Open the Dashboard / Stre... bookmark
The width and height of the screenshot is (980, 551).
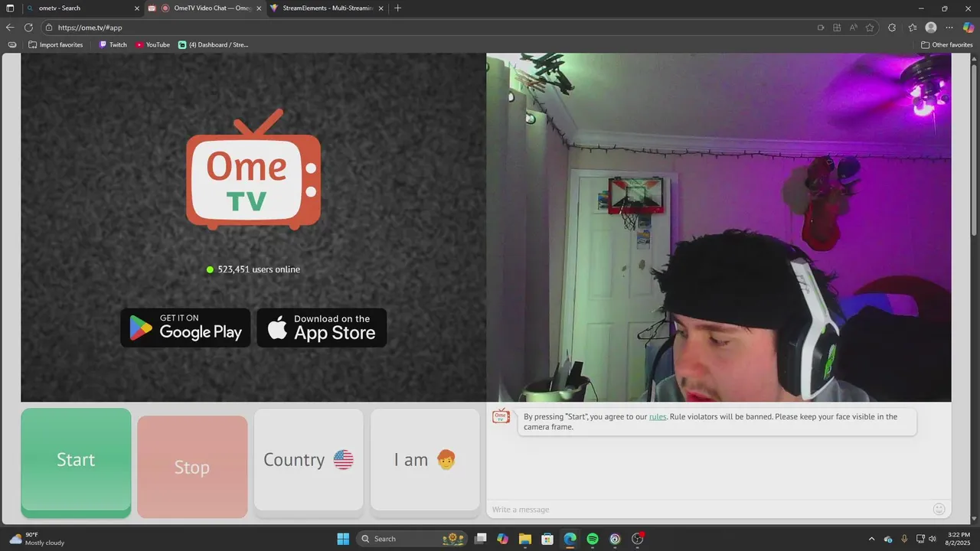(213, 44)
